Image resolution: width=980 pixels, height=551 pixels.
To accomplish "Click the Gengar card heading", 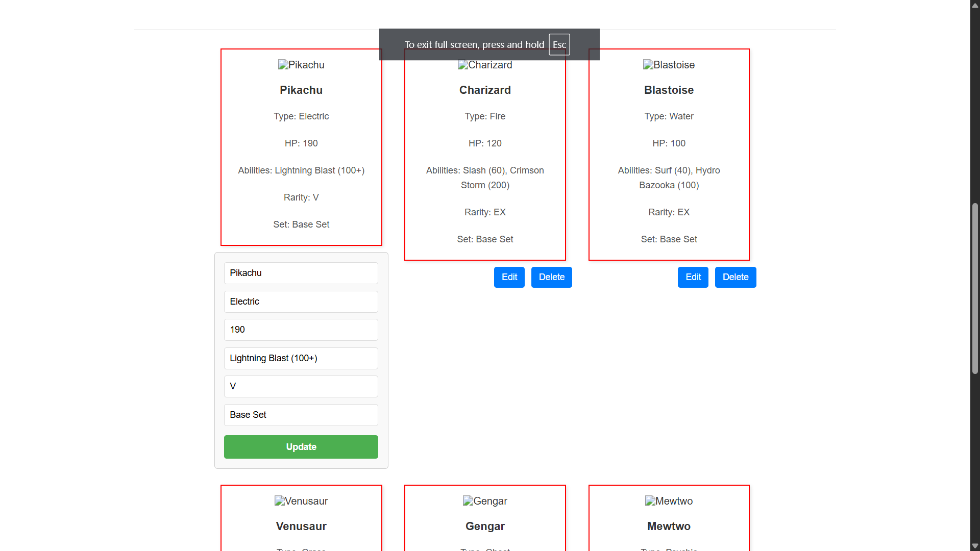I will tap(485, 527).
